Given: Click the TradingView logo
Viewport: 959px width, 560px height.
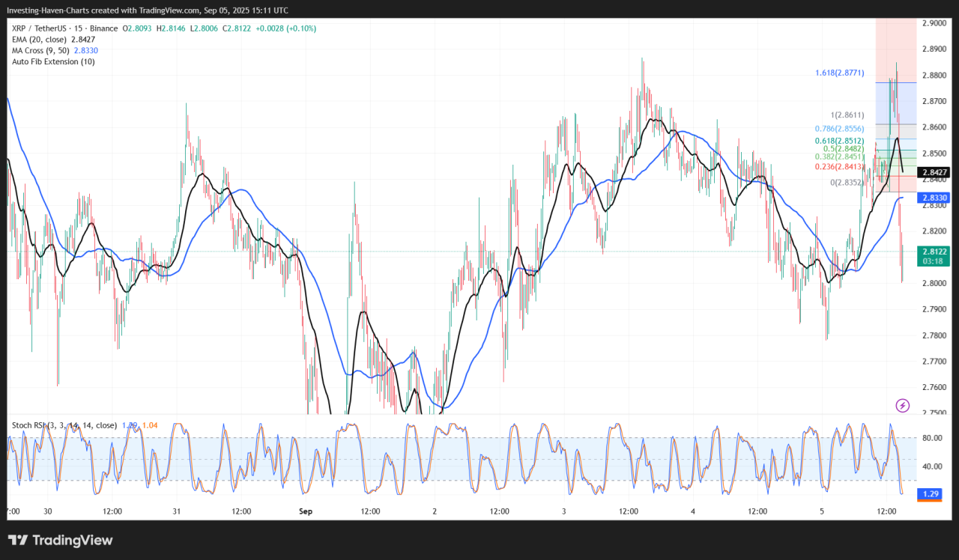Looking at the screenshot, I should coord(60,541).
